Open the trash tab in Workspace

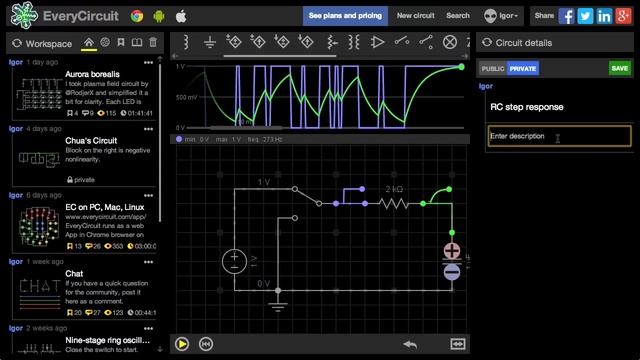[153, 42]
